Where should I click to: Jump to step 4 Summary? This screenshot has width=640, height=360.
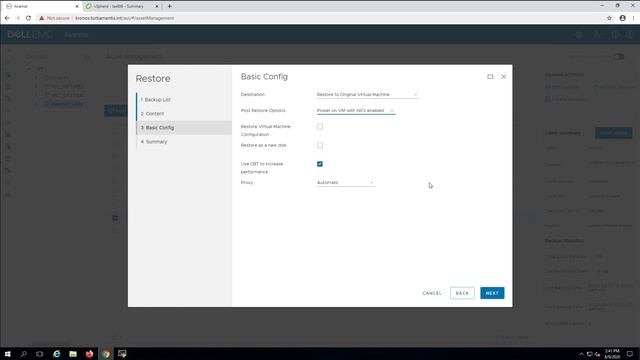[x=154, y=142]
